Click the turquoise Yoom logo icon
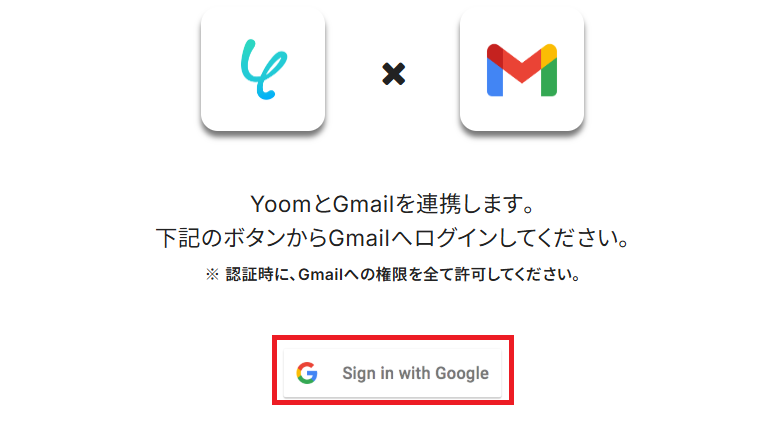The width and height of the screenshot is (761, 422). coord(264,69)
